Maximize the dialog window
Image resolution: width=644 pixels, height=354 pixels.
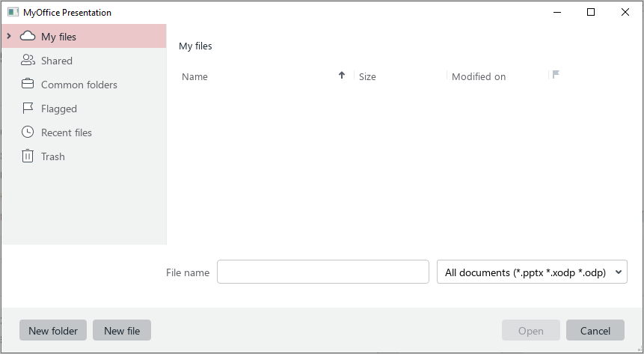[x=591, y=12]
